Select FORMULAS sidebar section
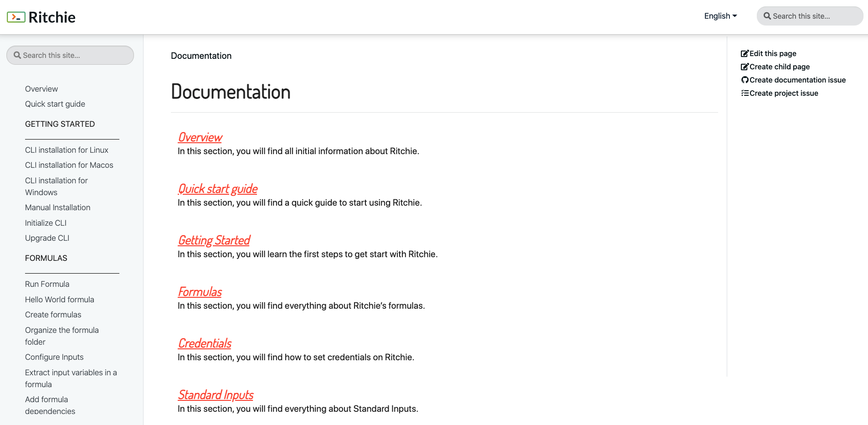Screen dimensions: 868x425 click(x=46, y=258)
